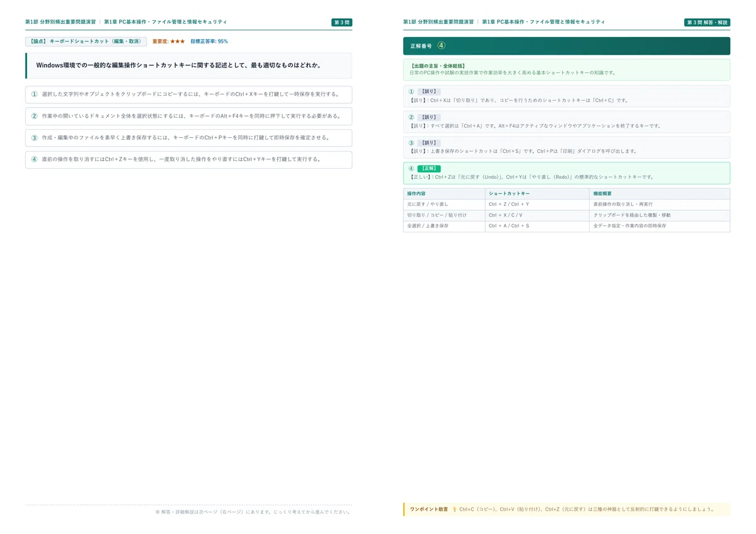Select the 【論点】キーボードショートカット tag
756x534 pixels.
[x=86, y=42]
